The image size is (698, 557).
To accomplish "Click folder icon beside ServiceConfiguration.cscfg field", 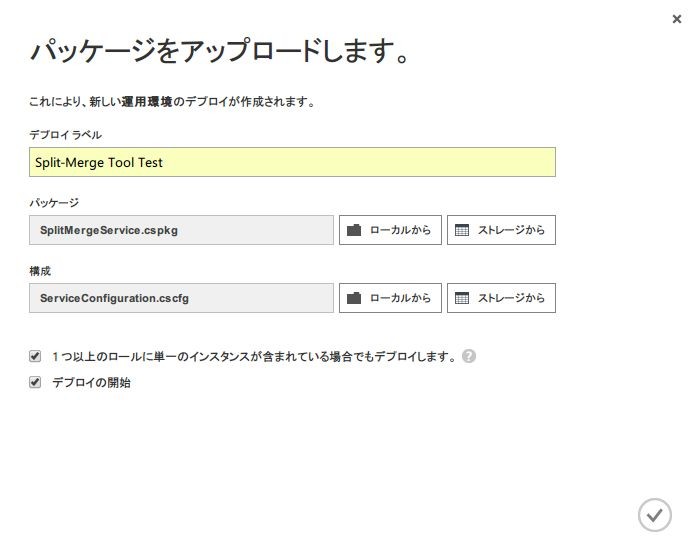I will (354, 298).
